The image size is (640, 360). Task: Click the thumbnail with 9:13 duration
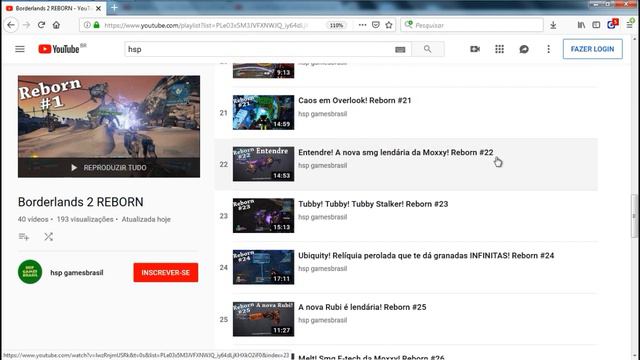[x=263, y=70]
